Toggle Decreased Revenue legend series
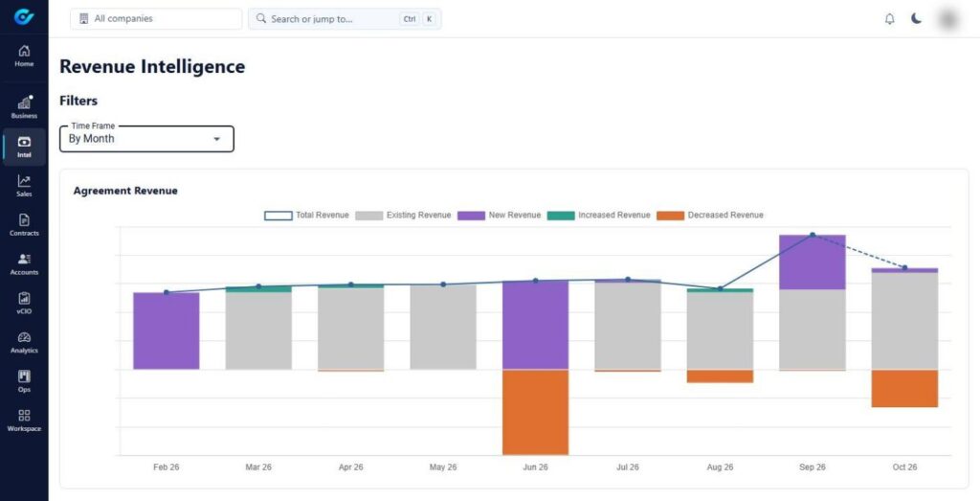Image resolution: width=980 pixels, height=501 pixels. tap(710, 216)
